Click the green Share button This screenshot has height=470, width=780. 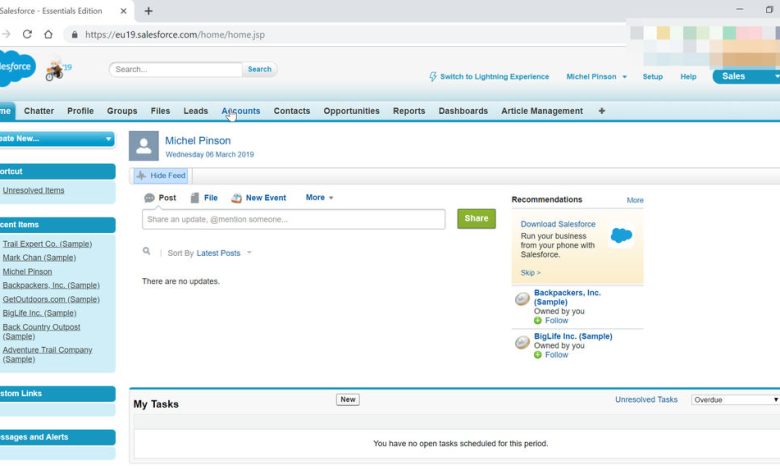(x=476, y=218)
